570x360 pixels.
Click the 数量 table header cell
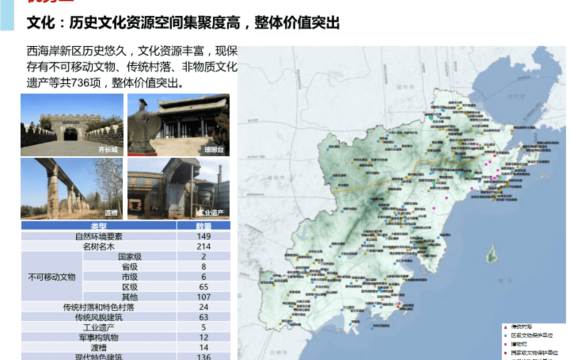point(204,225)
